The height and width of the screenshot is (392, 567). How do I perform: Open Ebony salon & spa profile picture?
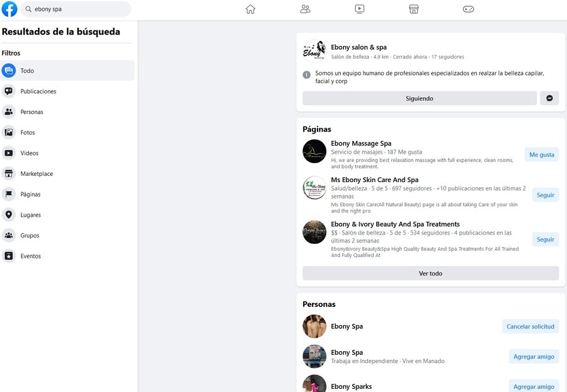point(314,51)
